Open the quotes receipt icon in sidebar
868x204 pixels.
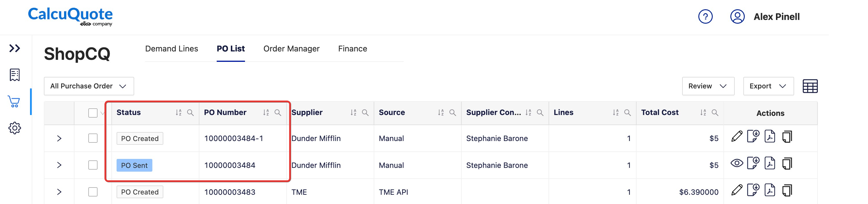(x=14, y=75)
